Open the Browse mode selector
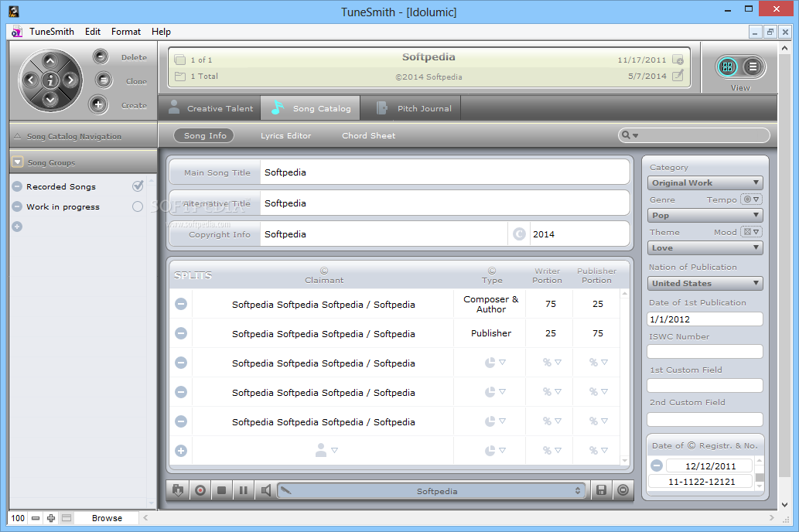This screenshot has width=799, height=532. [107, 518]
